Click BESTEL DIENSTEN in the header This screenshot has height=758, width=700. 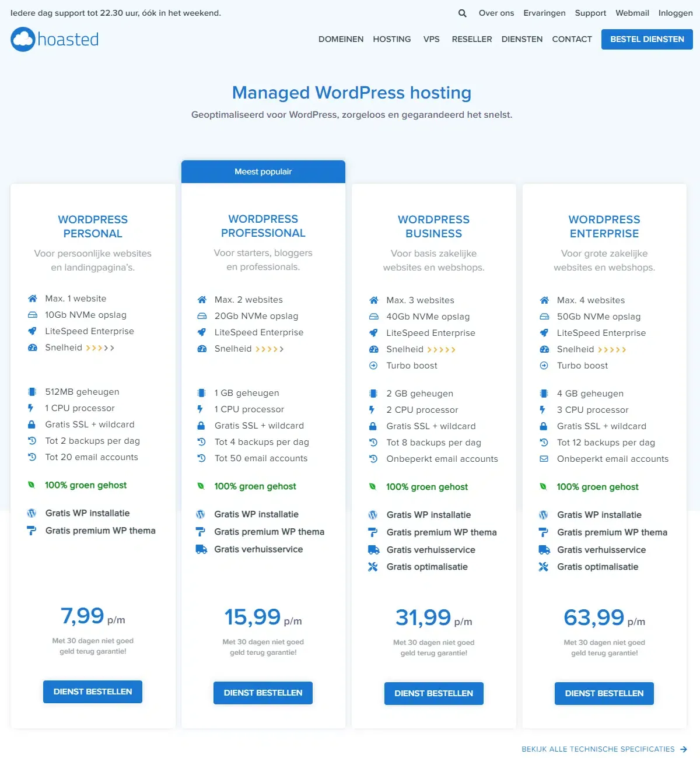646,39
